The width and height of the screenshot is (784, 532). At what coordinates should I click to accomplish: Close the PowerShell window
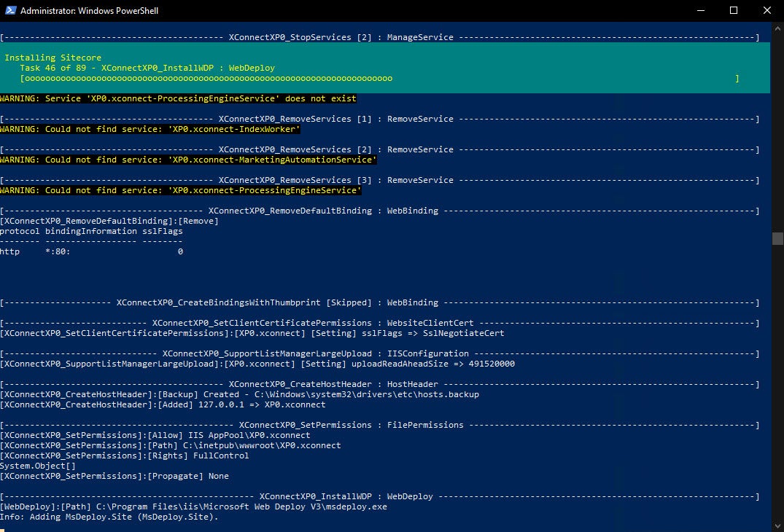tap(766, 11)
